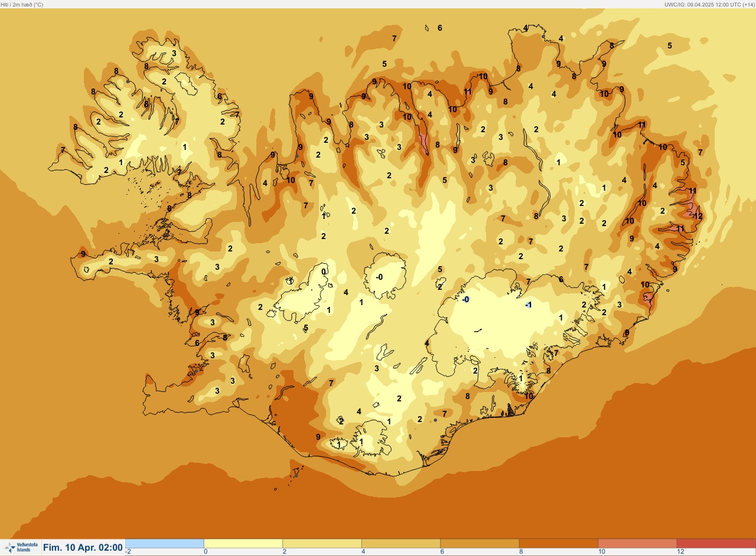The height and width of the screenshot is (556, 756).
Task: Select the 4 to 6 degree legend swatch
Action: tap(400, 543)
